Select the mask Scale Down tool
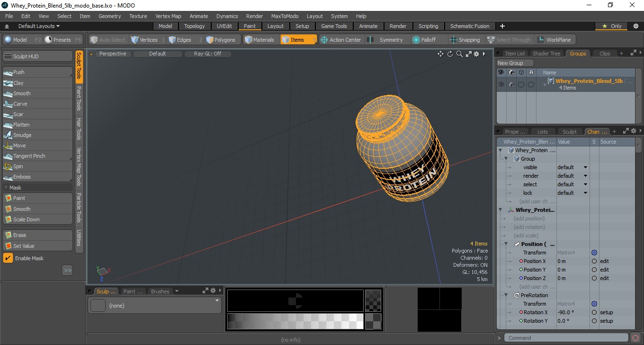 pyautogui.click(x=38, y=219)
